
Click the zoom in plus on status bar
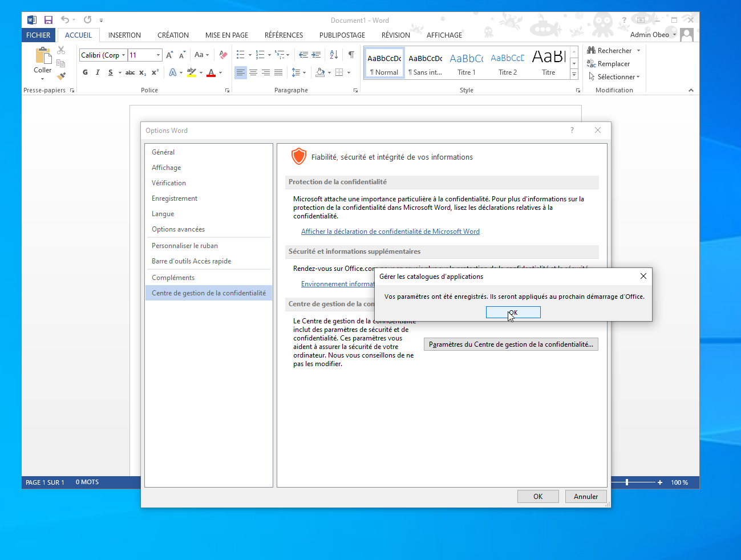pos(660,482)
